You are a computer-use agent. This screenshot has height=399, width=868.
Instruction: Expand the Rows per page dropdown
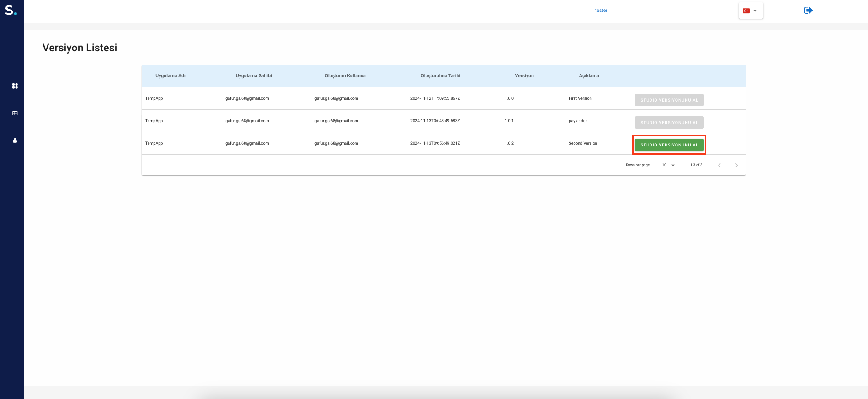click(x=669, y=165)
